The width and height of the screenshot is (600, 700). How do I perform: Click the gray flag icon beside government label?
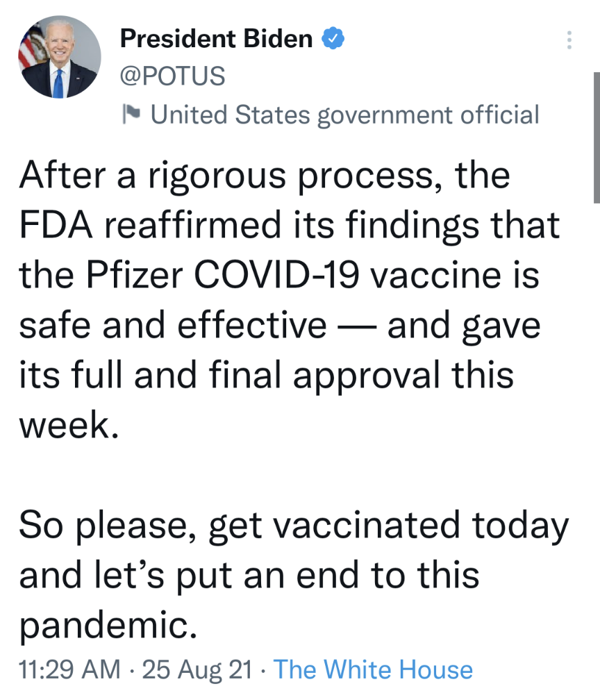131,114
